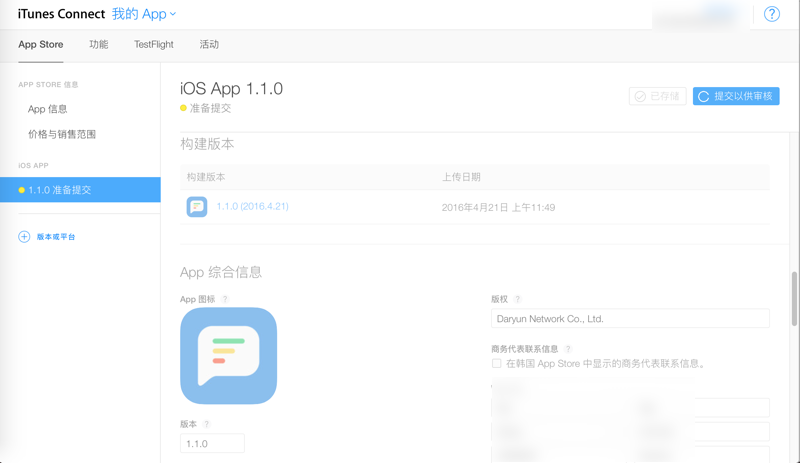The width and height of the screenshot is (800, 463).
Task: Click the 版本 field help question mark
Action: click(x=206, y=424)
